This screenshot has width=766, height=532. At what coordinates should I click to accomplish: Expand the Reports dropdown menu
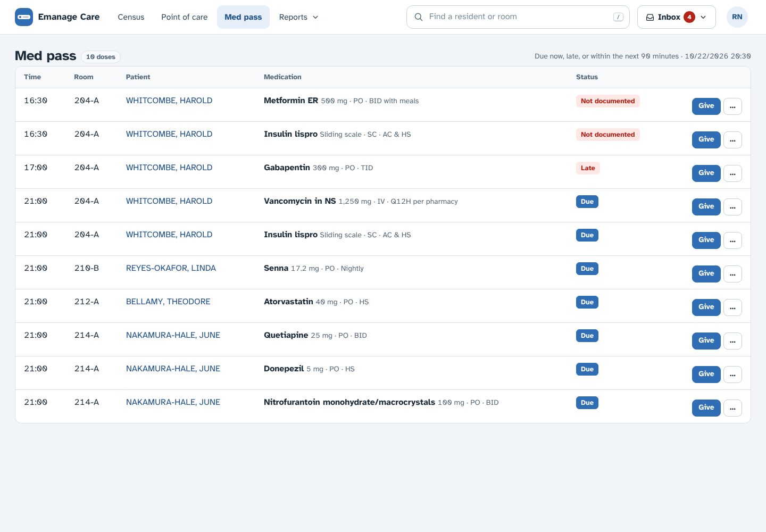point(298,17)
